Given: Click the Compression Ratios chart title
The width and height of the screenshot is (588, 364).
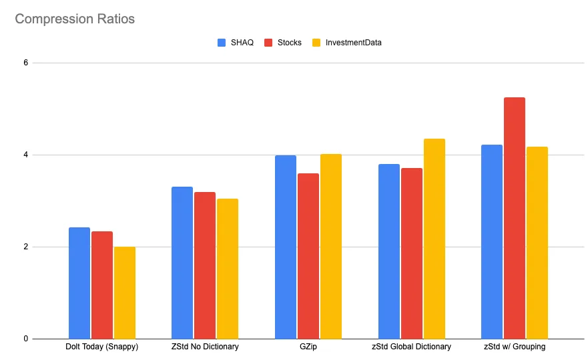Looking at the screenshot, I should click(75, 19).
